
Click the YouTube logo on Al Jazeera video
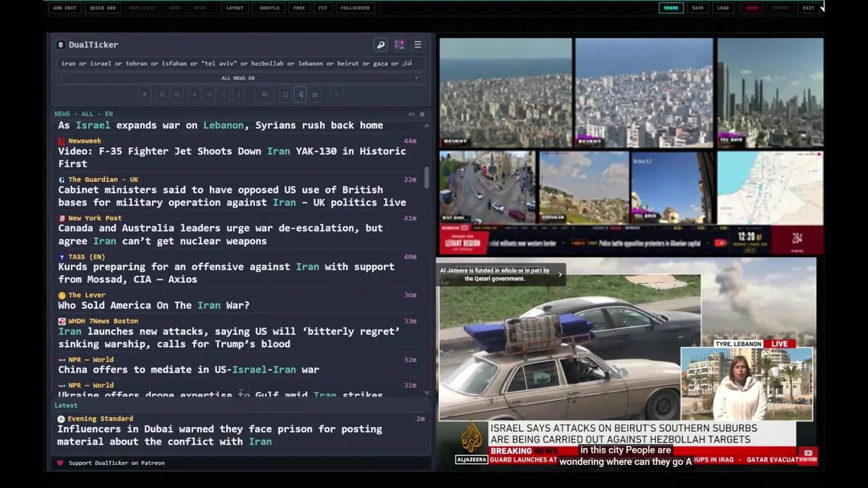point(808,453)
